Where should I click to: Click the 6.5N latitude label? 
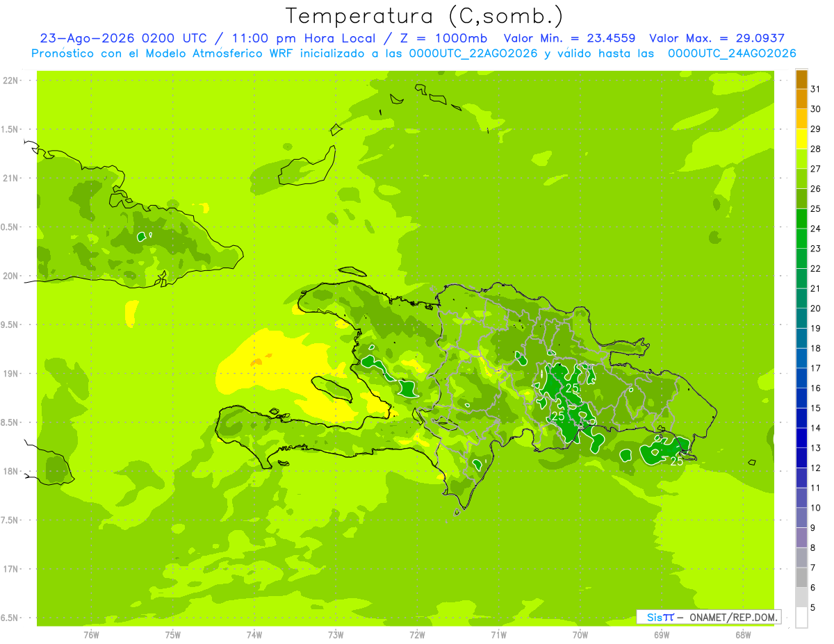coord(10,618)
